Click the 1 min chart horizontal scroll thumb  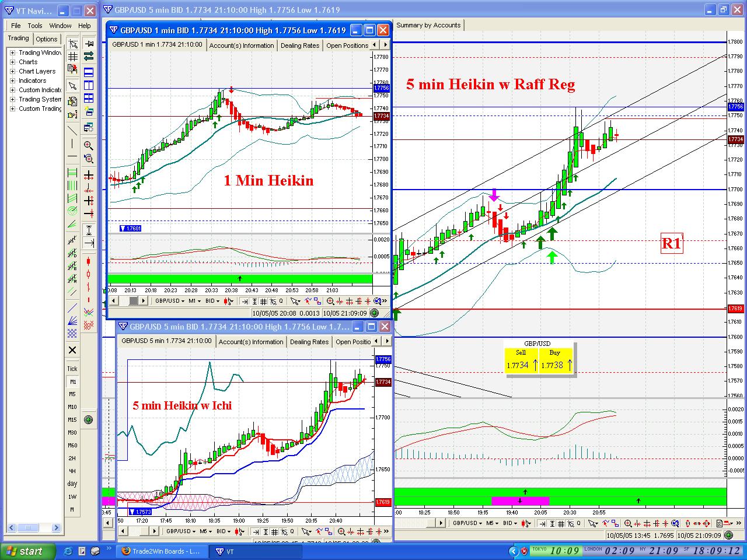tap(133, 301)
